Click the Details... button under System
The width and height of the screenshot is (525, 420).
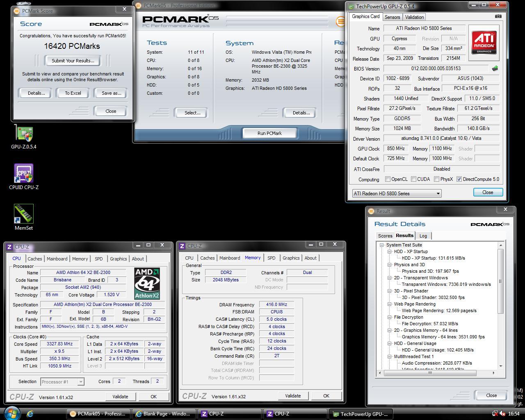[301, 113]
